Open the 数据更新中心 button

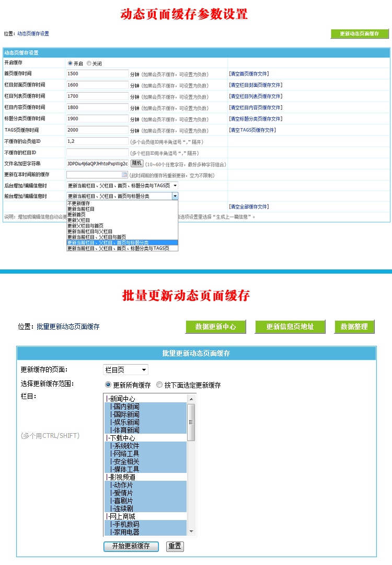click(215, 327)
